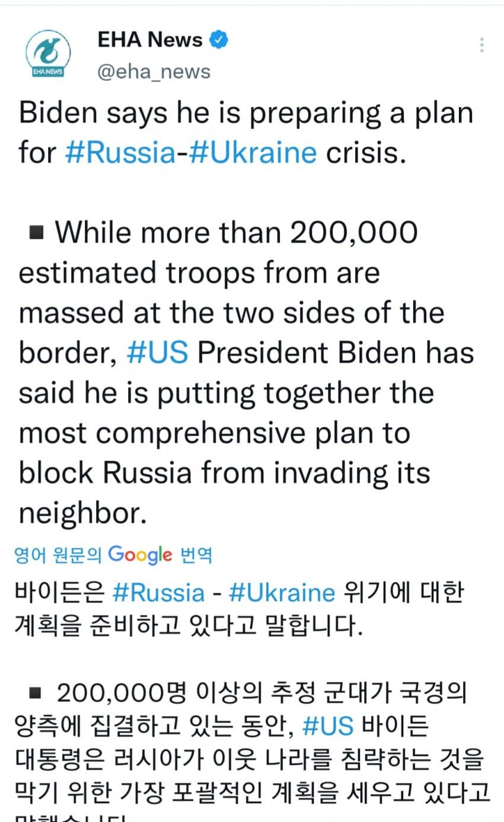The image size is (504, 822).
Task: Tap the @eha_news handle
Action: click(154, 72)
